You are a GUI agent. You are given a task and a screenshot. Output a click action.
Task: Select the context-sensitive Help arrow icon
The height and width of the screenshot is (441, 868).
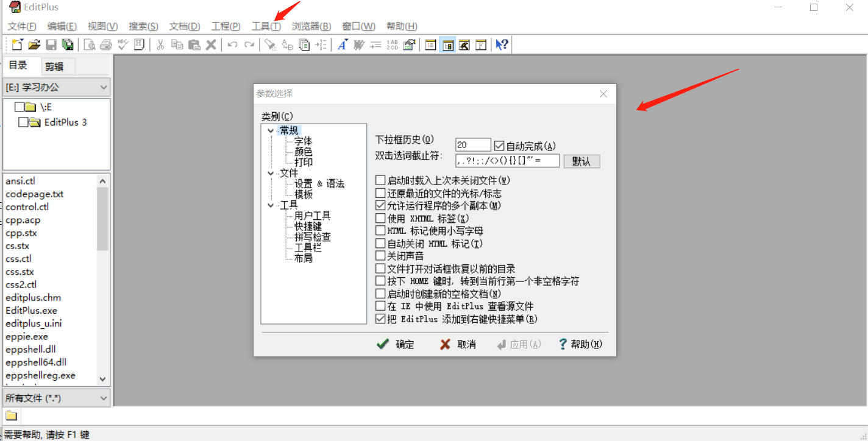[502, 44]
